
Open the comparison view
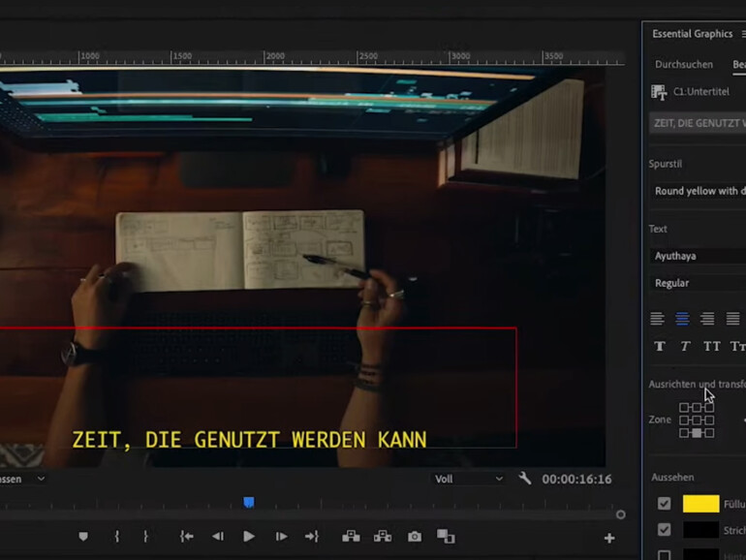446,537
